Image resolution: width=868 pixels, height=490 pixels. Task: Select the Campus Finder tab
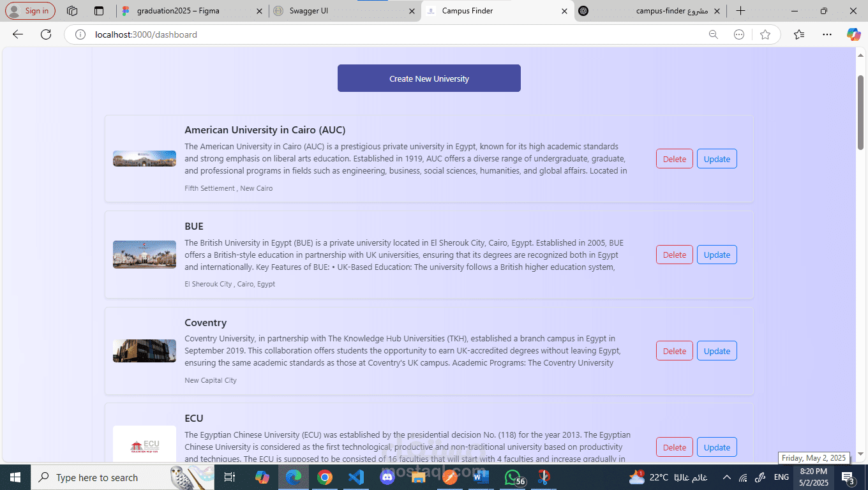click(498, 11)
